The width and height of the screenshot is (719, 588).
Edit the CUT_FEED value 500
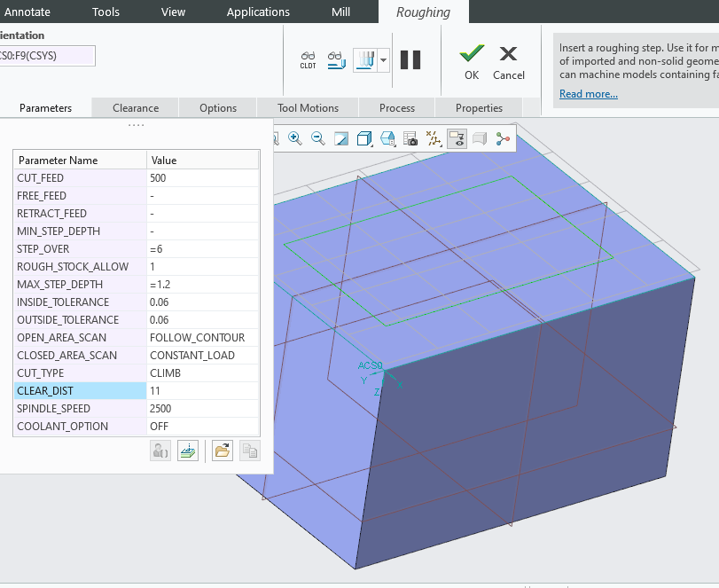(x=203, y=178)
